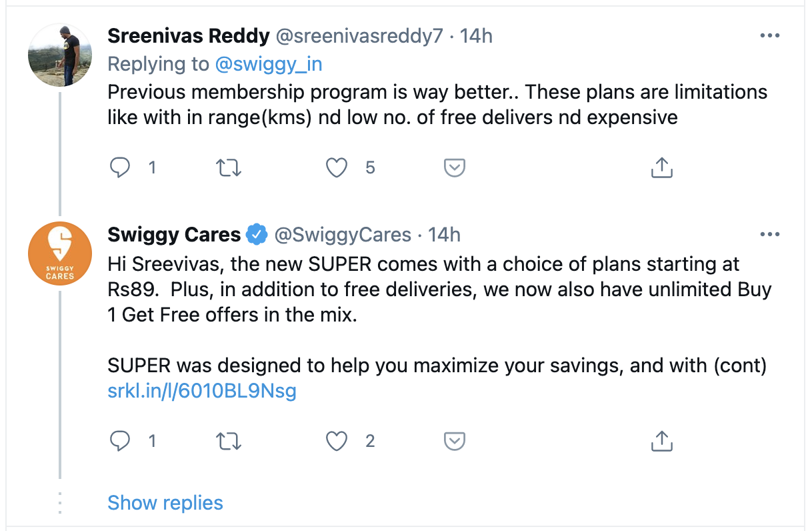Open Pocket save icon on Sreenivas's tweet
The height and width of the screenshot is (531, 812).
coord(454,168)
